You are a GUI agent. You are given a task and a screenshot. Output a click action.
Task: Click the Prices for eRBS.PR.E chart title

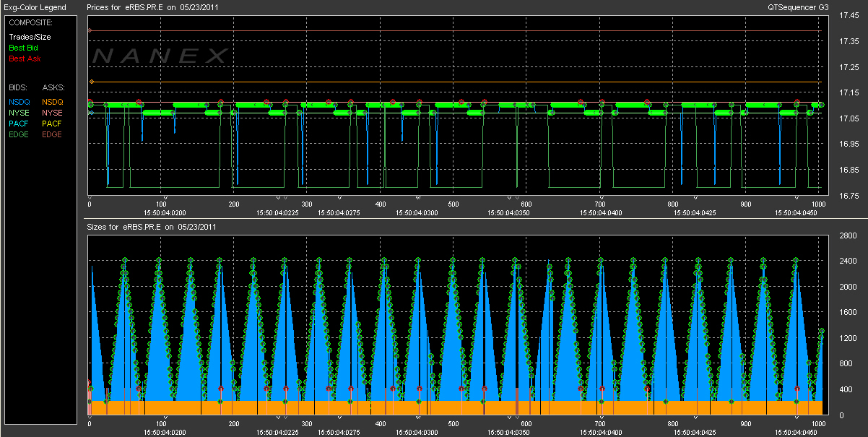152,7
